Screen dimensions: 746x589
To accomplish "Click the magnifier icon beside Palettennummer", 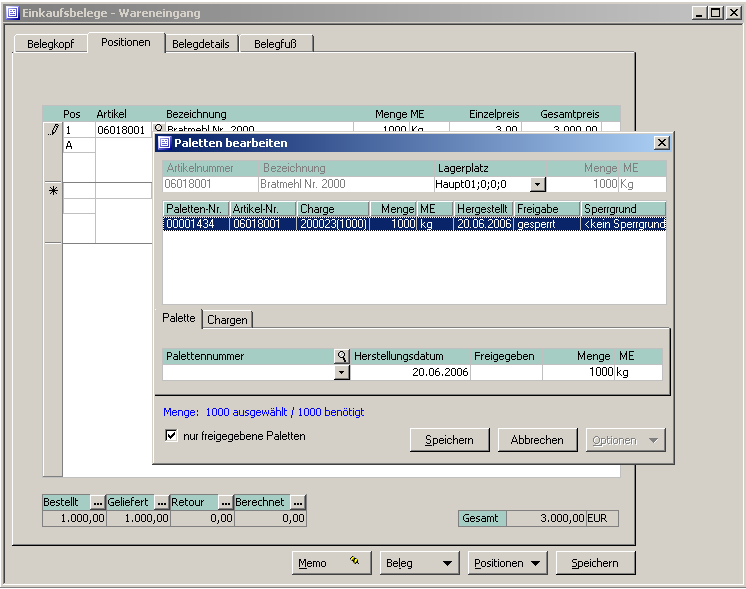I will click(x=341, y=356).
